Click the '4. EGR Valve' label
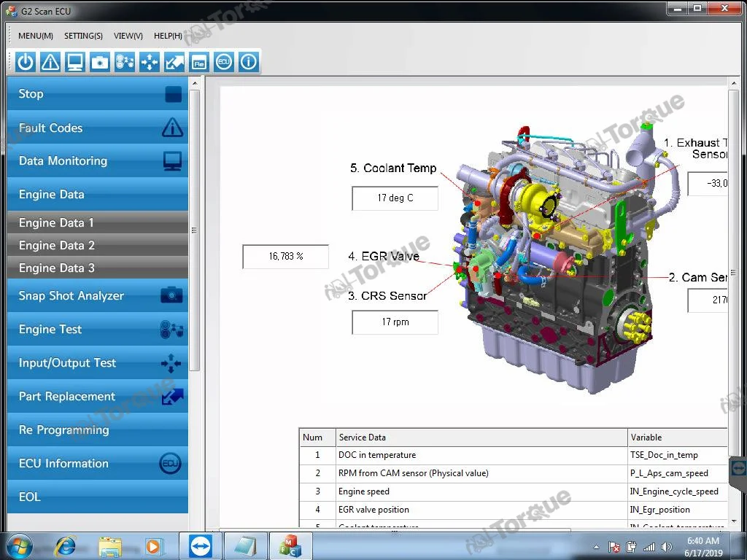 pyautogui.click(x=384, y=256)
